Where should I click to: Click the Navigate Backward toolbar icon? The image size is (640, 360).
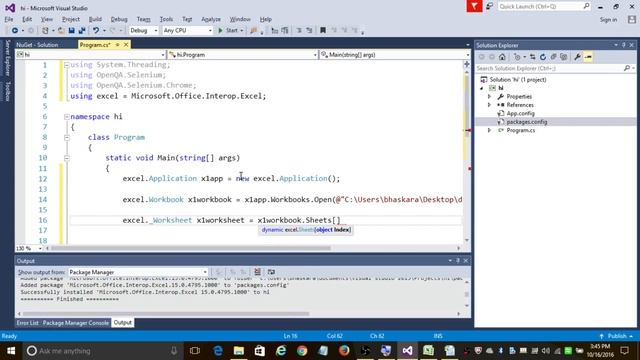point(15,31)
